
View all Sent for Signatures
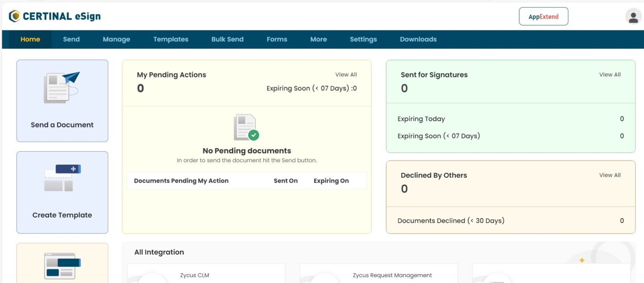coord(610,75)
